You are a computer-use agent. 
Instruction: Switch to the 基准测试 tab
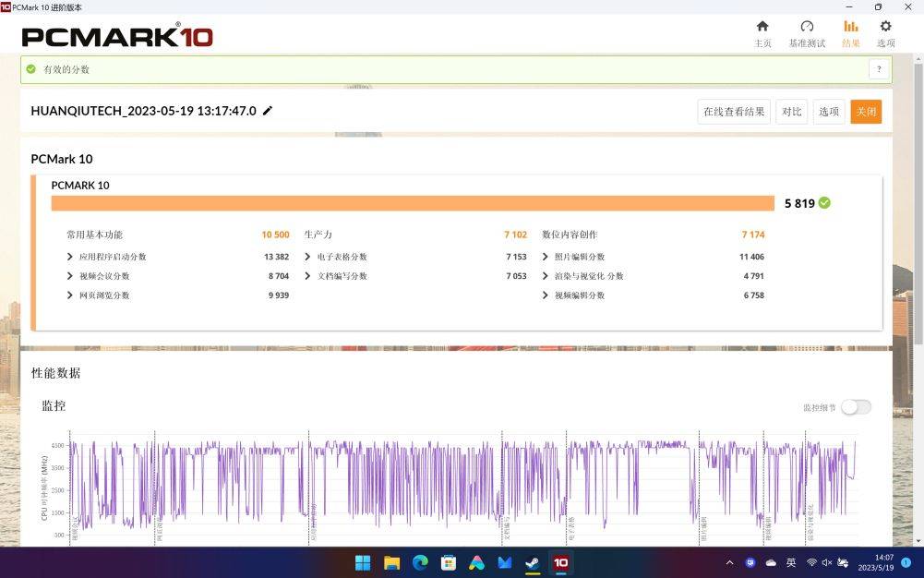pos(807,33)
